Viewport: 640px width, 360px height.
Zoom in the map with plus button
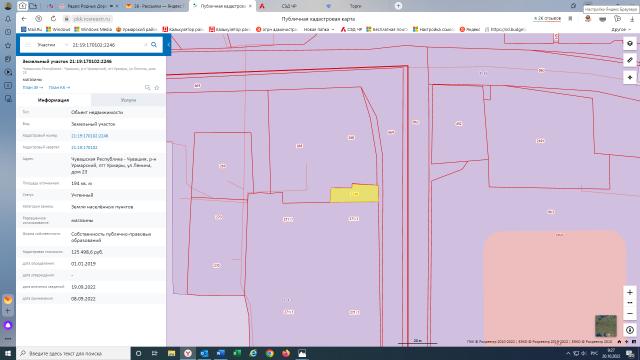click(630, 292)
